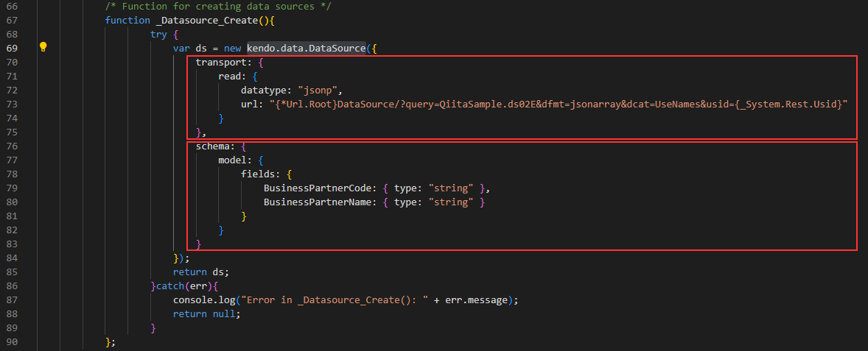Click err.message on line 87
The image size is (868, 351).
pos(476,301)
